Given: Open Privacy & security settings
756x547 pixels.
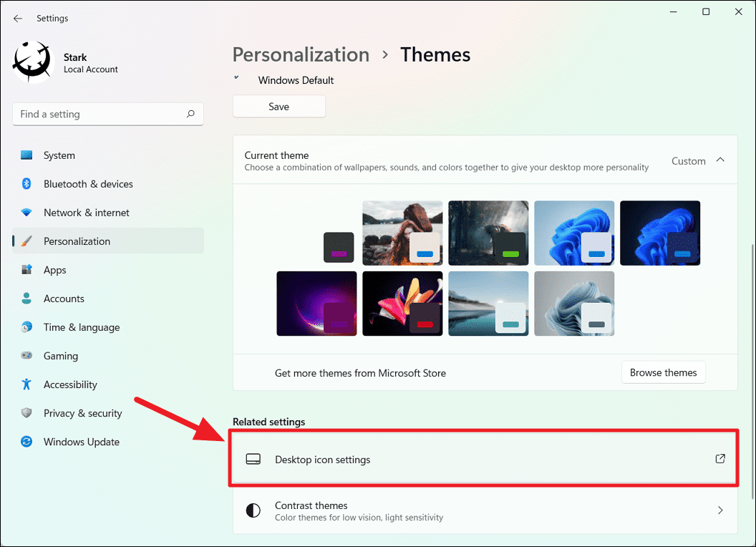Looking at the screenshot, I should [x=108, y=413].
